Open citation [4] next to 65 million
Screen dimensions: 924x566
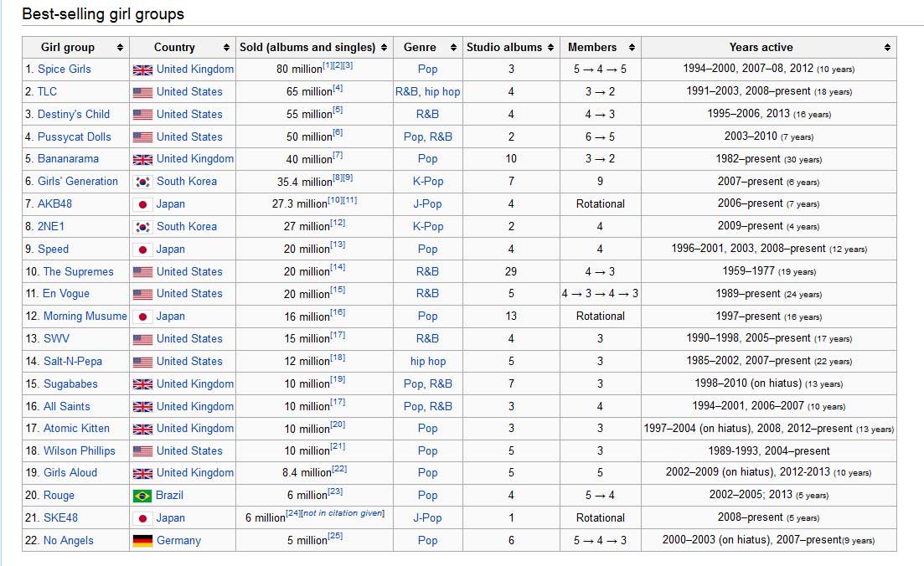click(x=338, y=89)
